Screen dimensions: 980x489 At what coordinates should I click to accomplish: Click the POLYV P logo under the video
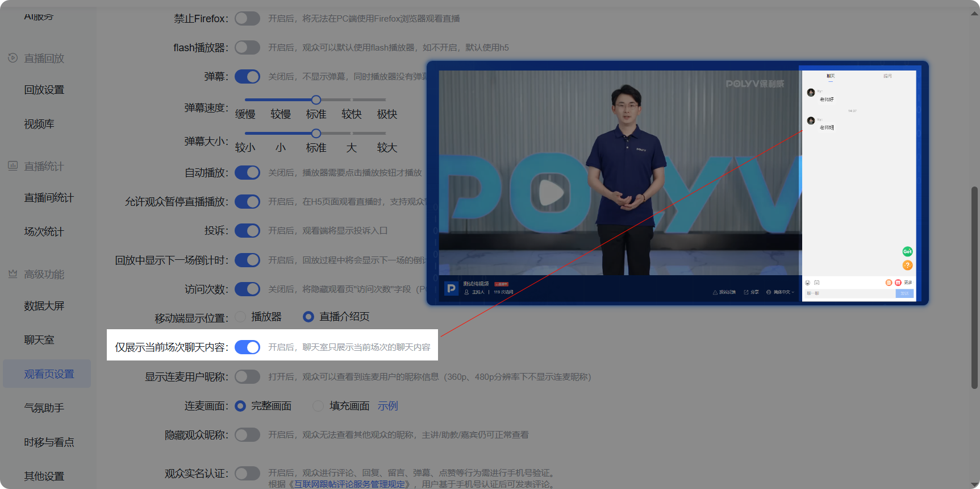pyautogui.click(x=451, y=288)
